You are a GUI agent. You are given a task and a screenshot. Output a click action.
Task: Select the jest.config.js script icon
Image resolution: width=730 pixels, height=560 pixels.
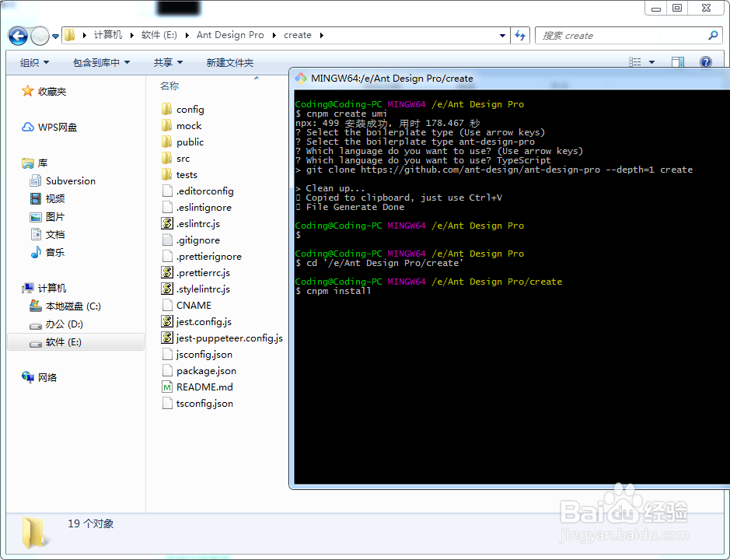(x=167, y=321)
